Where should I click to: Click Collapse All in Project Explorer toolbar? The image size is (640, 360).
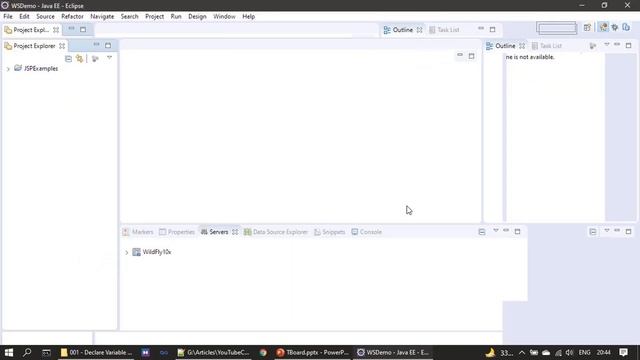68,59
